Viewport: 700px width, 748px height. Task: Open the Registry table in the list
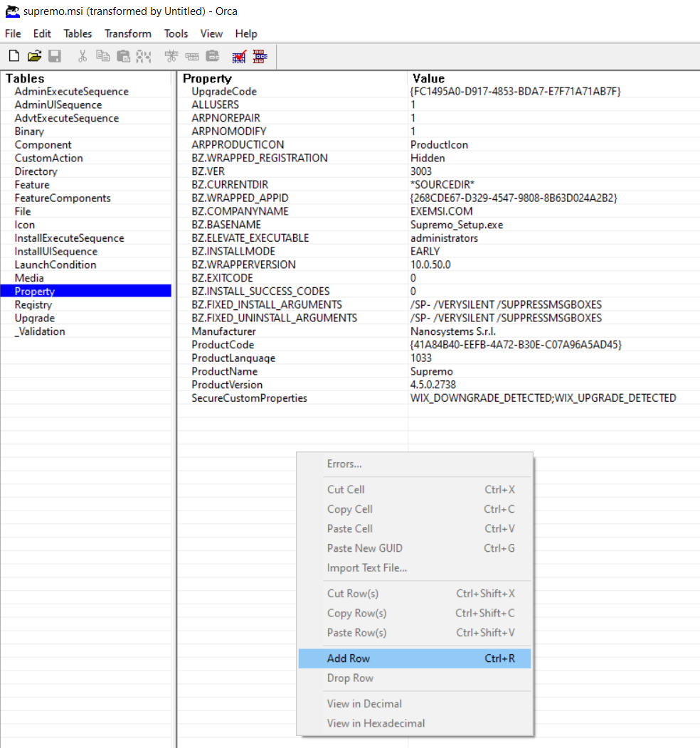coord(33,305)
